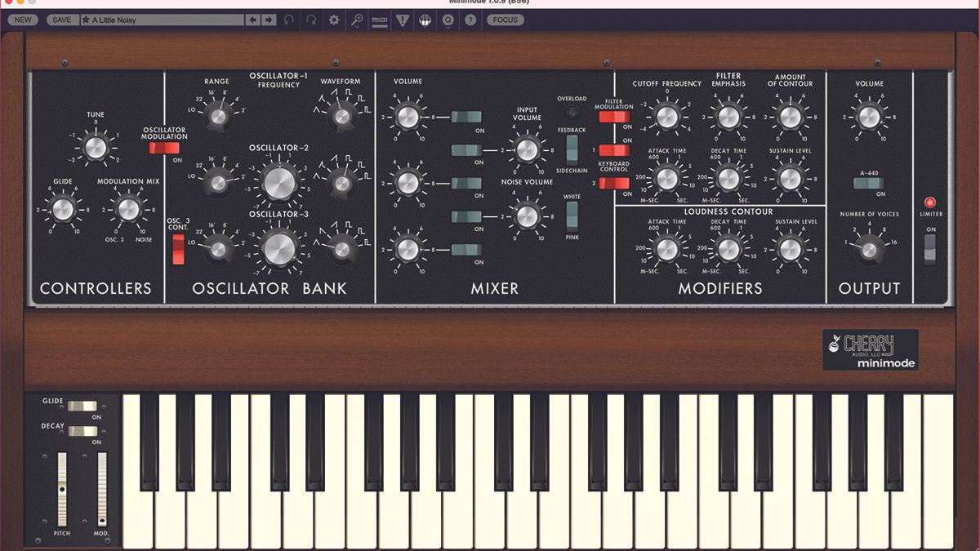Open the settings gear icon
Viewport: 980px width, 551px height.
click(334, 20)
